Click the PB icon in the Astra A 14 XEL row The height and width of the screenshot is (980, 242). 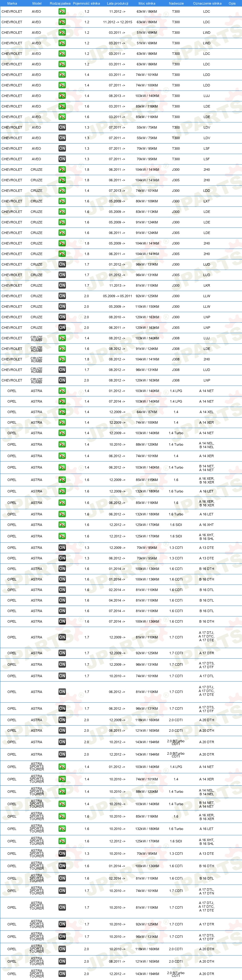coord(62,412)
